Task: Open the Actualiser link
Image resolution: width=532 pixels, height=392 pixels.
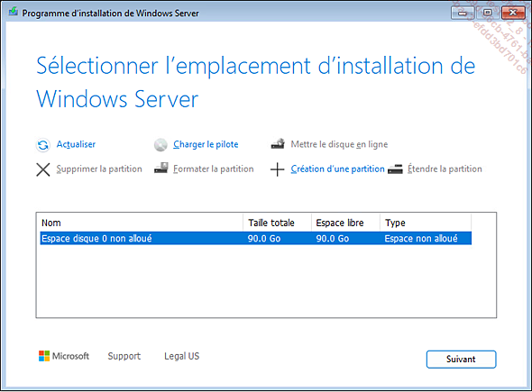Action: tap(76, 144)
